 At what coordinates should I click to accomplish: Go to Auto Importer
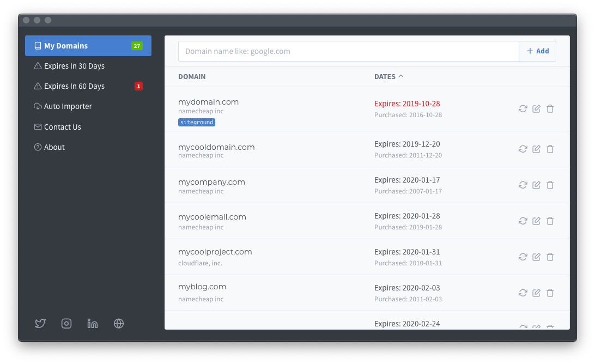[88, 107]
